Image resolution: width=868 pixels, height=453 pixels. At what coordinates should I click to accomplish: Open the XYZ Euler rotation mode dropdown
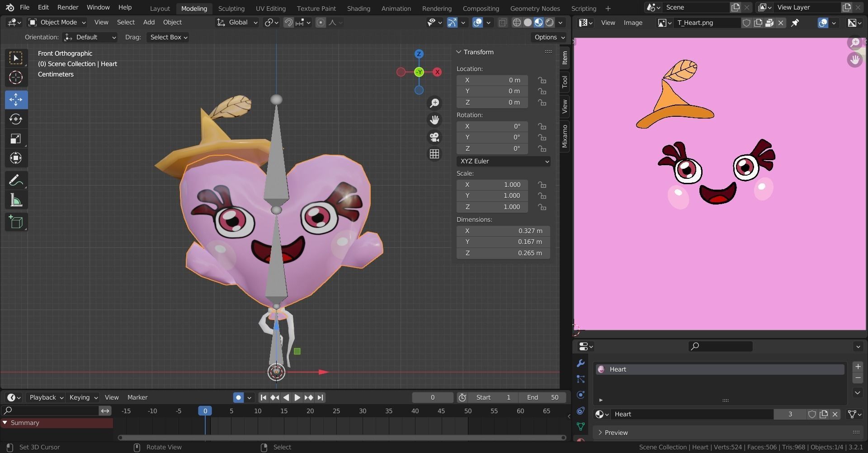[503, 161]
